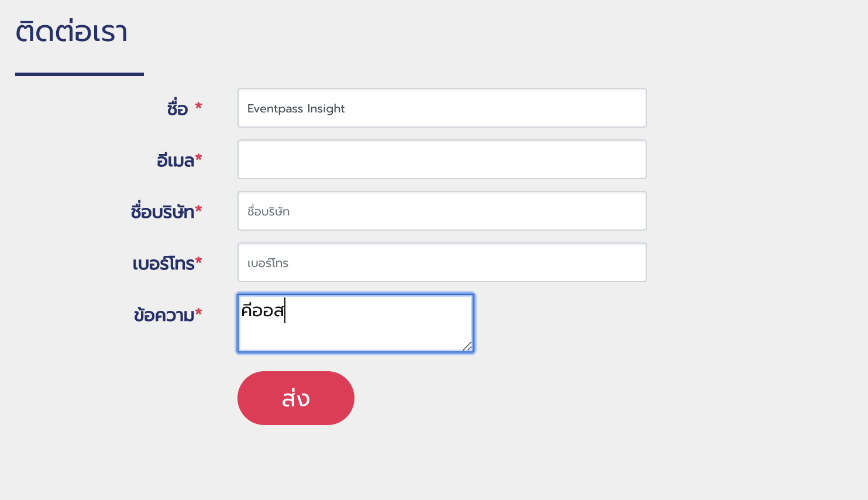This screenshot has width=868, height=500.
Task: Click the required asterisk next to อีเมล
Action: pos(199,157)
